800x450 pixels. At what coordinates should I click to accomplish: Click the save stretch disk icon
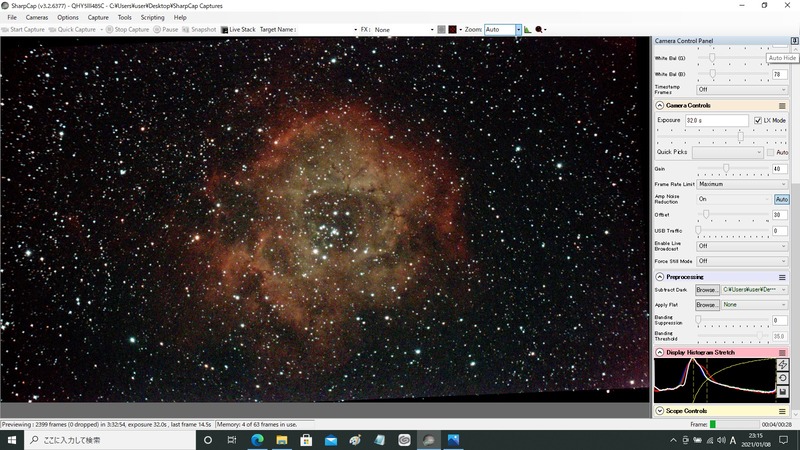783,392
